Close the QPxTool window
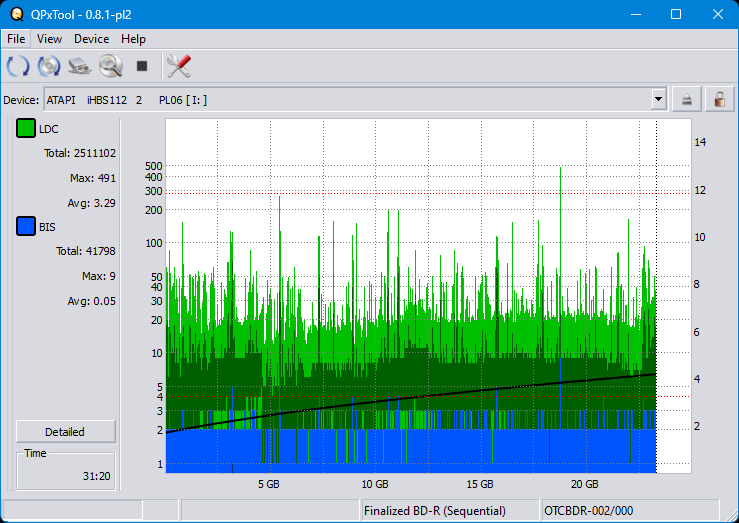This screenshot has width=739, height=523. [x=718, y=14]
